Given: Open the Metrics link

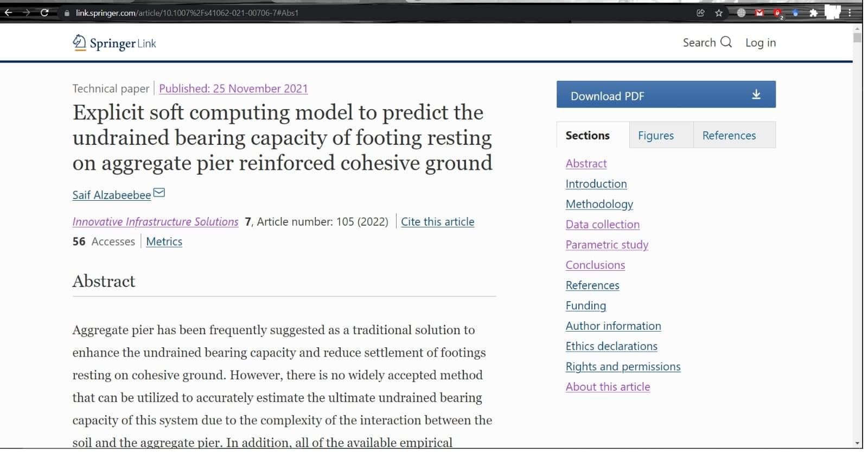Looking at the screenshot, I should (164, 241).
